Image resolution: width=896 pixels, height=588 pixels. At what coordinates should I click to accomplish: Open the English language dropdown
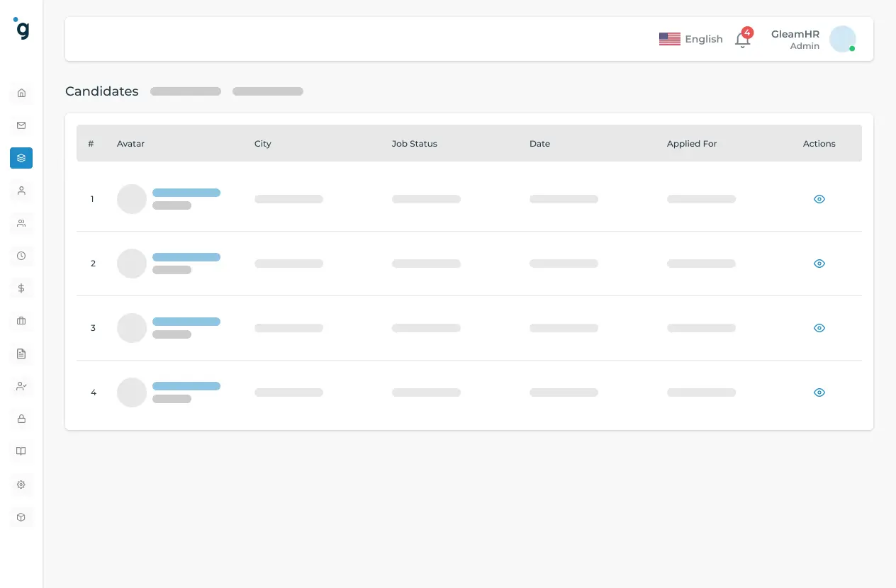coord(691,39)
